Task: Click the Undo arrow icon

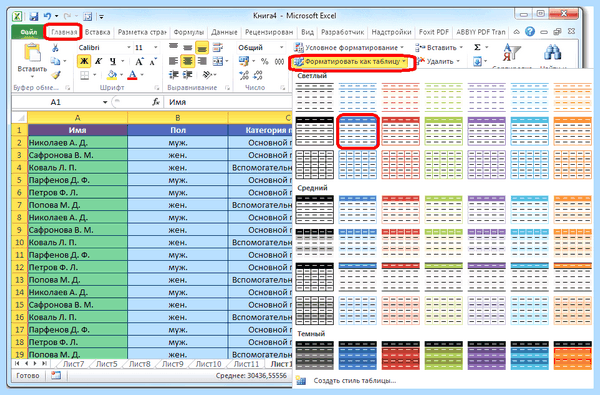Action: click(47, 16)
